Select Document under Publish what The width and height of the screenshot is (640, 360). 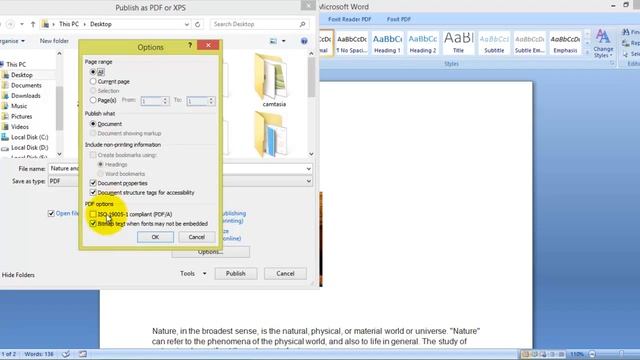(x=93, y=124)
